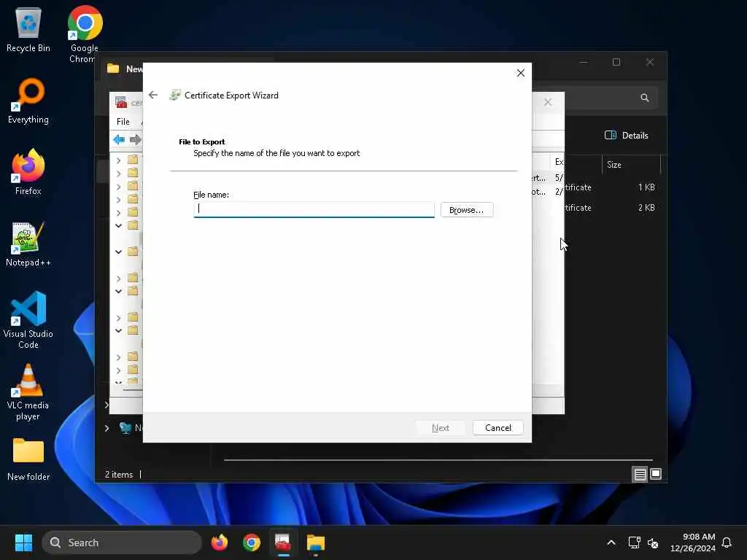The image size is (747, 560).
Task: Click the network status tray icon
Action: point(634,542)
